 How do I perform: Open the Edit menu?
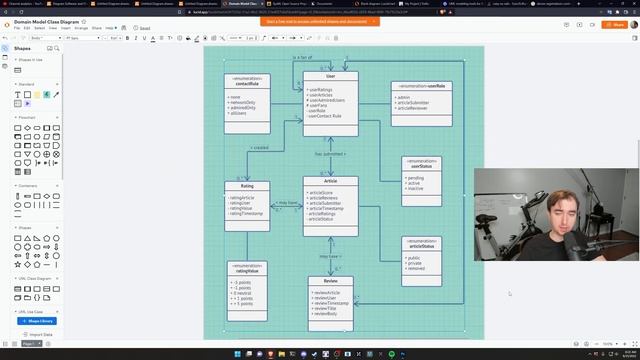[27, 28]
